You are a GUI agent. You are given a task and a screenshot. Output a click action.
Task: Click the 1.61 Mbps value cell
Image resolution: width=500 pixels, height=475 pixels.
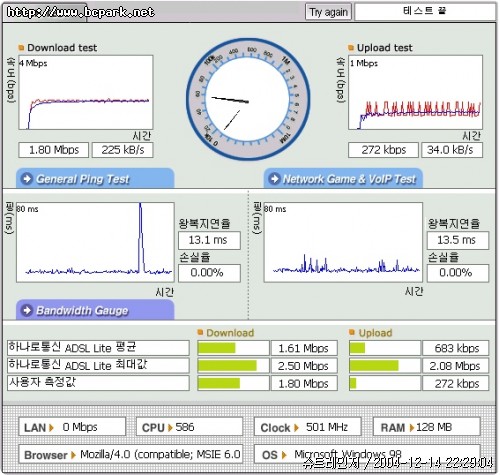[304, 348]
